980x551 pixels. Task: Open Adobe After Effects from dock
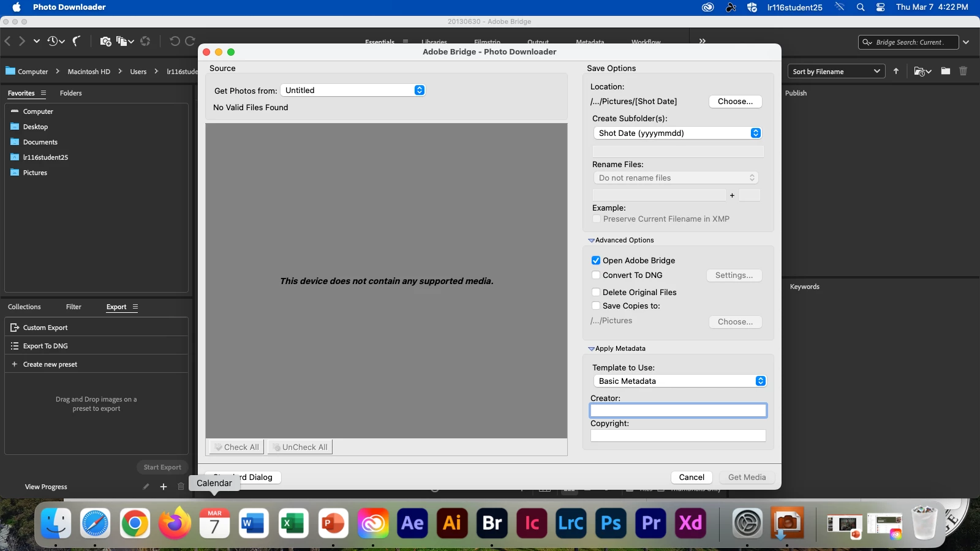(412, 523)
